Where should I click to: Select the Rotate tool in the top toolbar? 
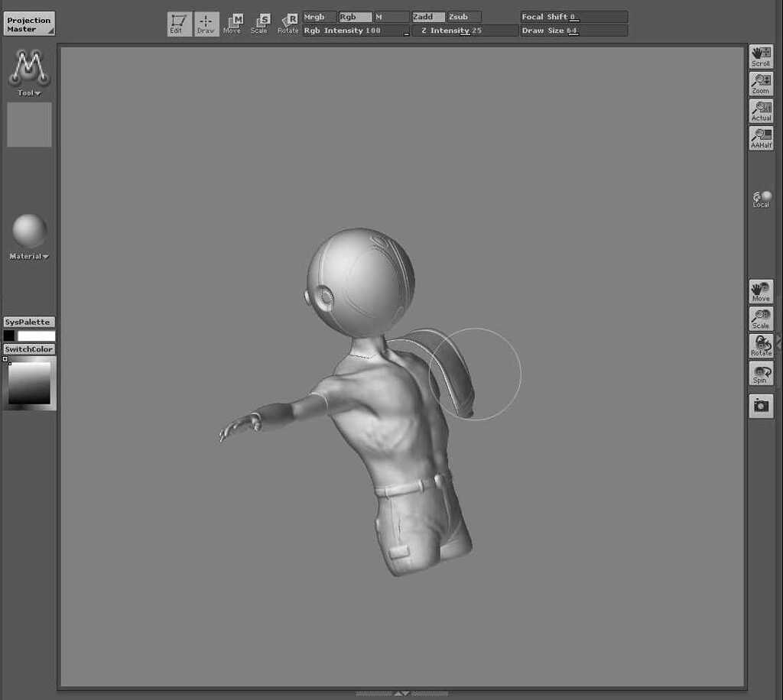point(288,24)
